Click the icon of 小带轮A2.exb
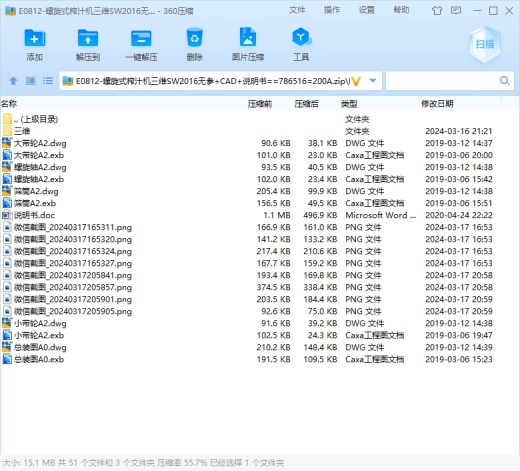The width and height of the screenshot is (520, 471). click(7, 335)
